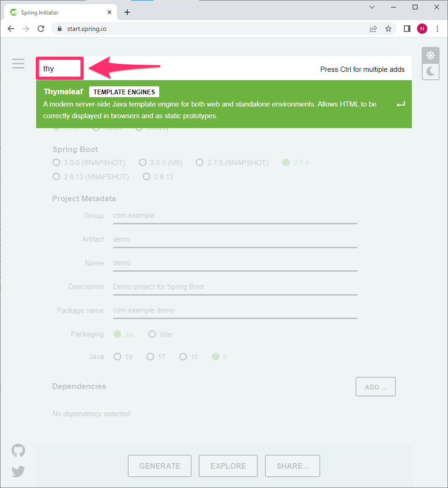448x488 pixels.
Task: Select Java version 8
Action: tap(219, 357)
